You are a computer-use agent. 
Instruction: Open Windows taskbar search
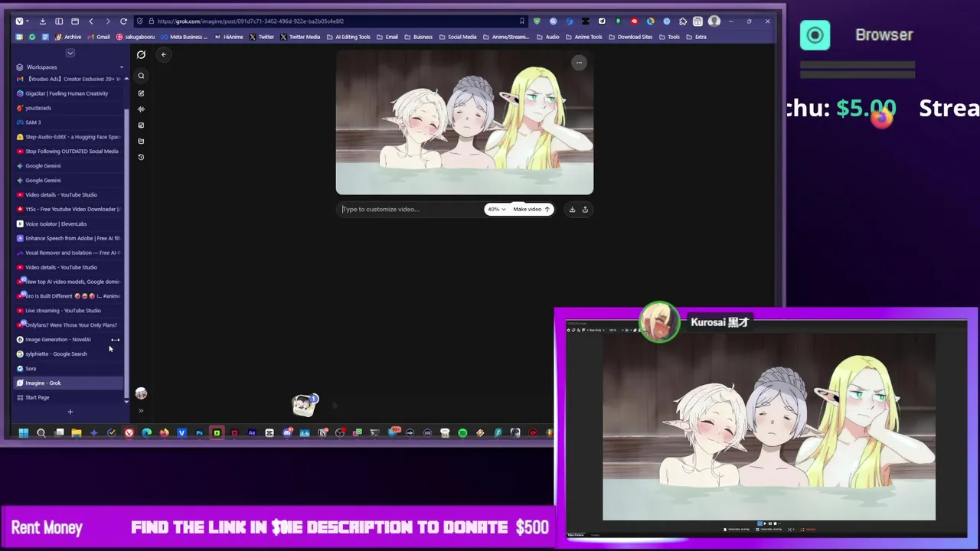click(41, 433)
